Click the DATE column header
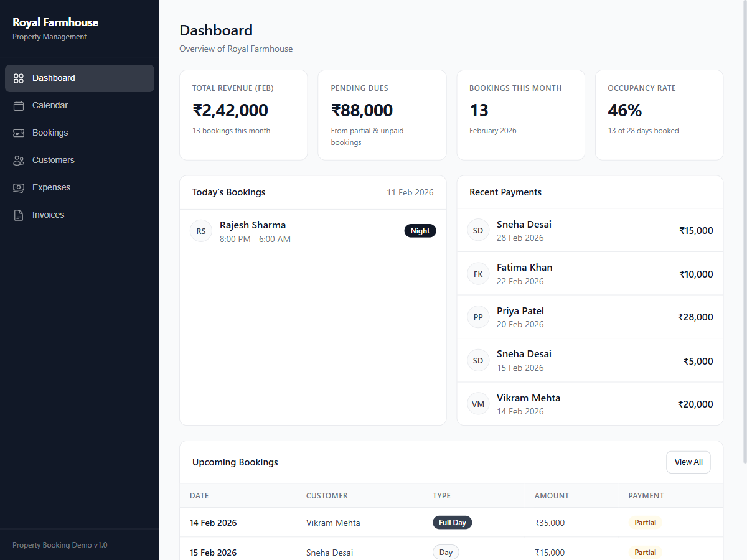 (199, 496)
